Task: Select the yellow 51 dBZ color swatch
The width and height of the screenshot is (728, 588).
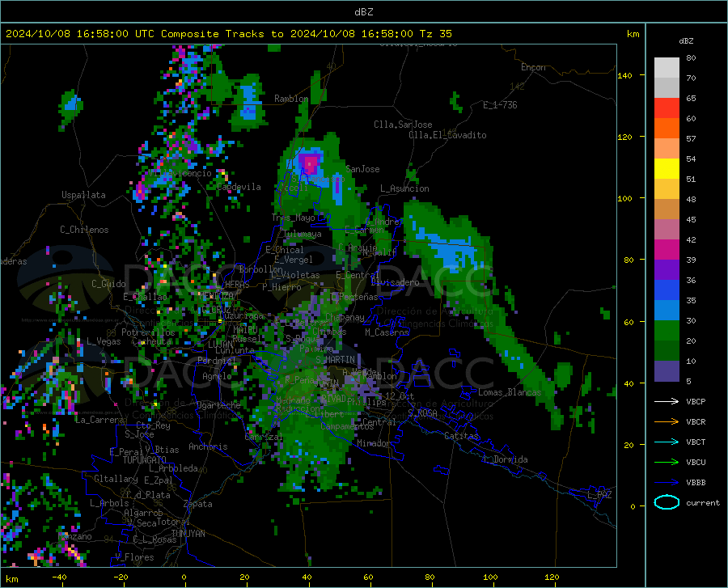Action: point(667,169)
